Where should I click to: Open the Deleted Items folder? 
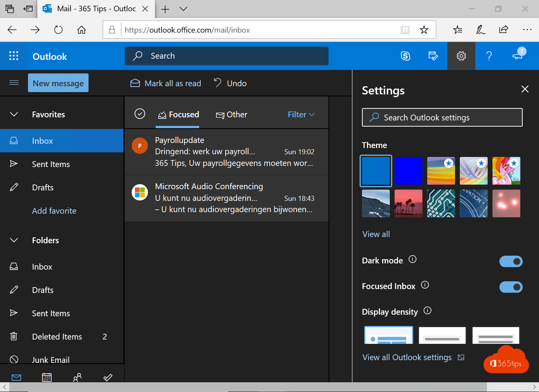pos(62,336)
